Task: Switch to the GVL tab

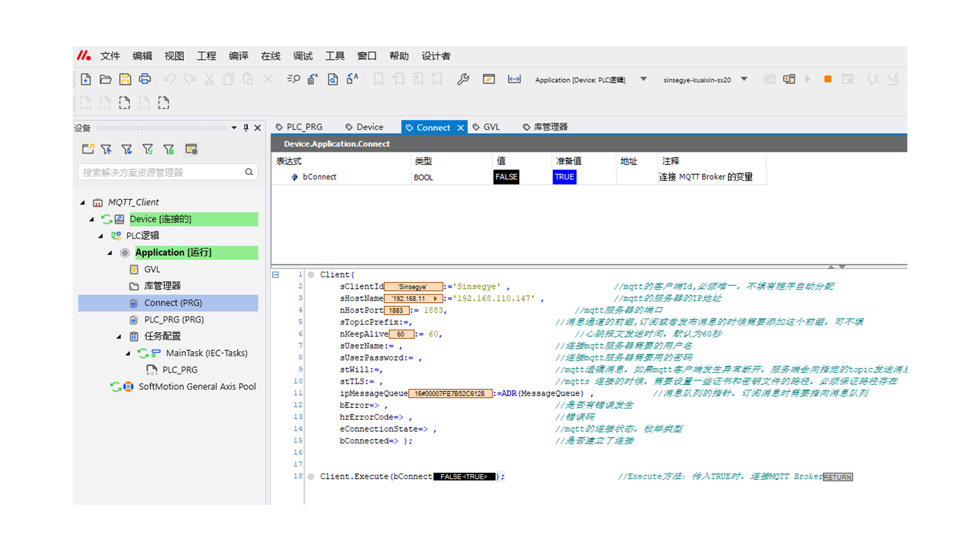Action: [x=486, y=127]
